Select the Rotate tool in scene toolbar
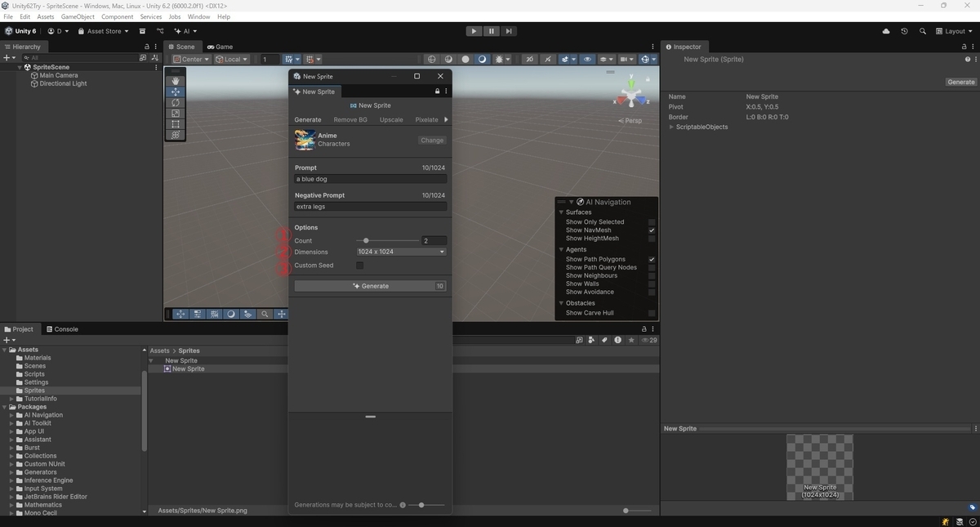Image resolution: width=980 pixels, height=527 pixels. 176,103
